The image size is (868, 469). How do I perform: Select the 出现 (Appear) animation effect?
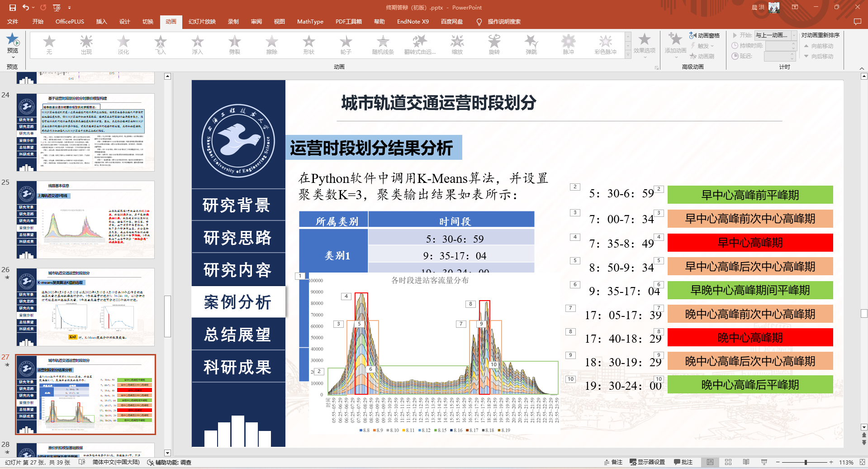tap(86, 45)
